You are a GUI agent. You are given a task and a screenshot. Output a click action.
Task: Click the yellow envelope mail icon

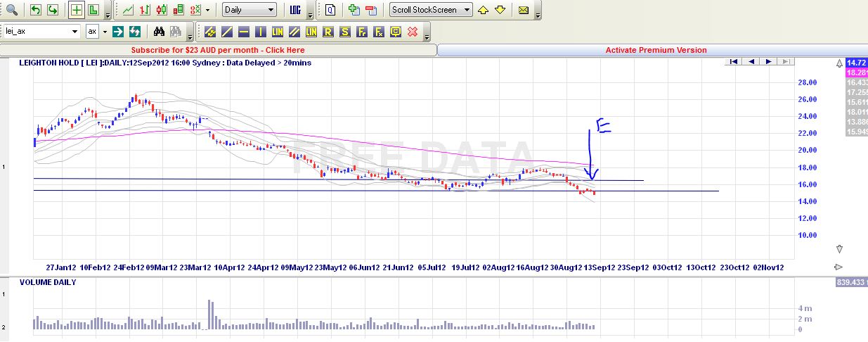coord(524,10)
